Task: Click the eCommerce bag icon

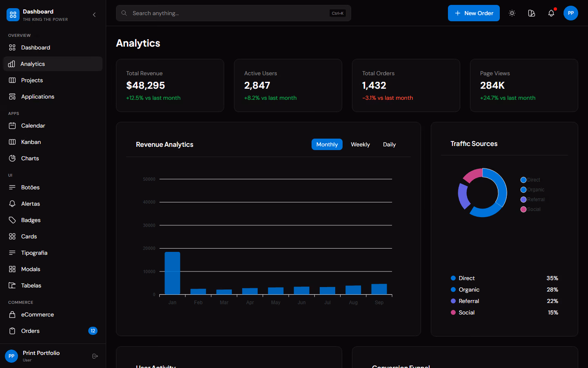Action: click(x=12, y=314)
